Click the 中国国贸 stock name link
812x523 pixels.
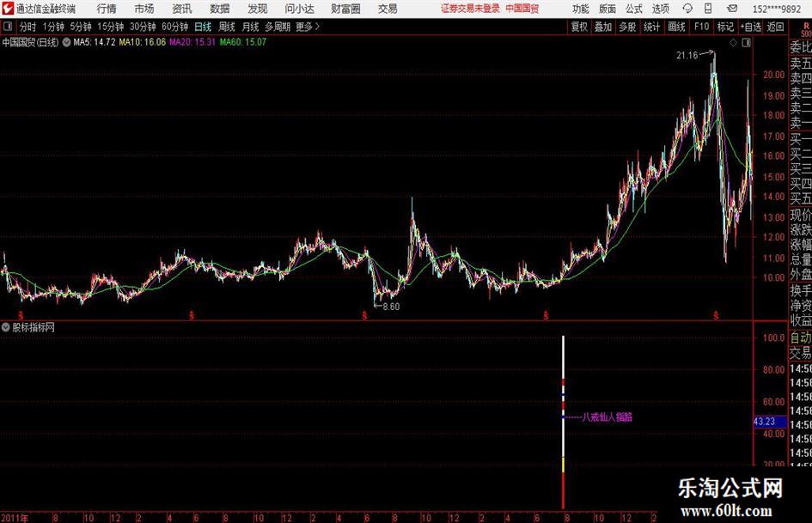[522, 9]
